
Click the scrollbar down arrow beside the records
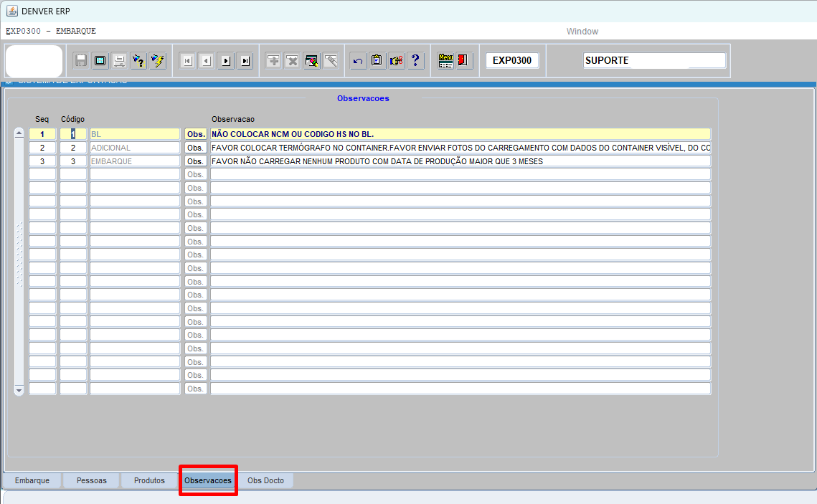[x=19, y=390]
